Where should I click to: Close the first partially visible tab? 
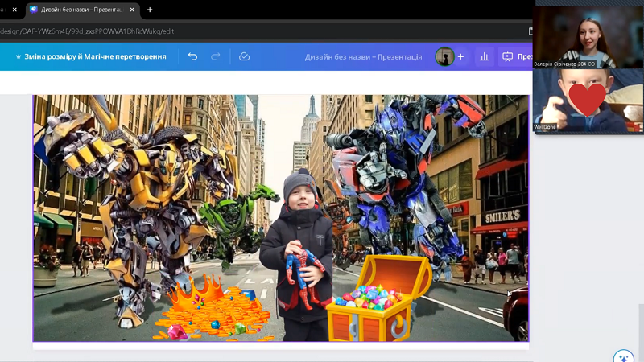click(x=14, y=10)
